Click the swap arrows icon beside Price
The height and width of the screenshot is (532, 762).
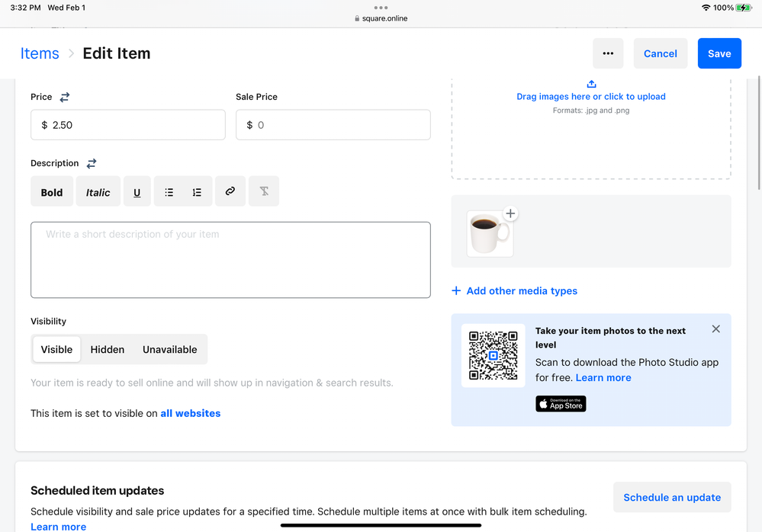(x=65, y=97)
